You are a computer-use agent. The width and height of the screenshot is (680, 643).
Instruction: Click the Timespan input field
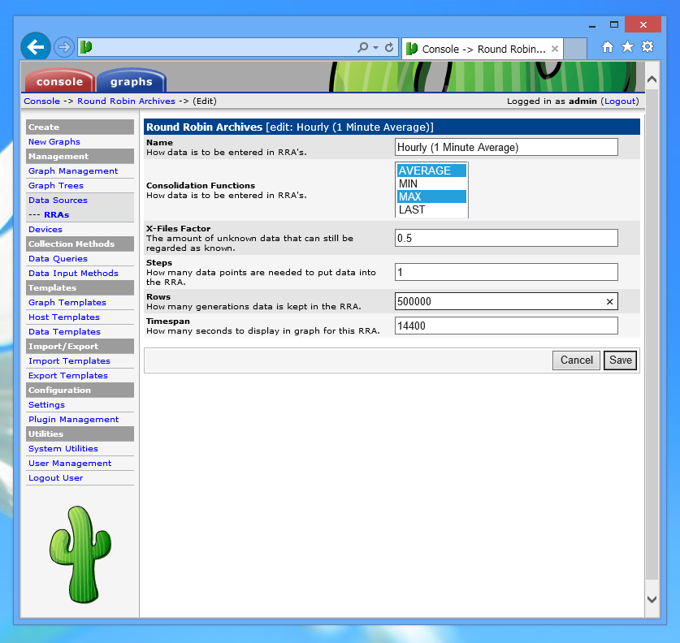(506, 326)
